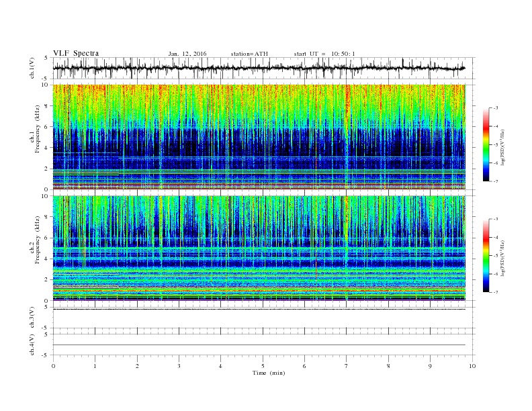This screenshot has width=532, height=411.
Task: Click the "8" kHz tick on ch.1 frequency axis
Action: coord(47,106)
